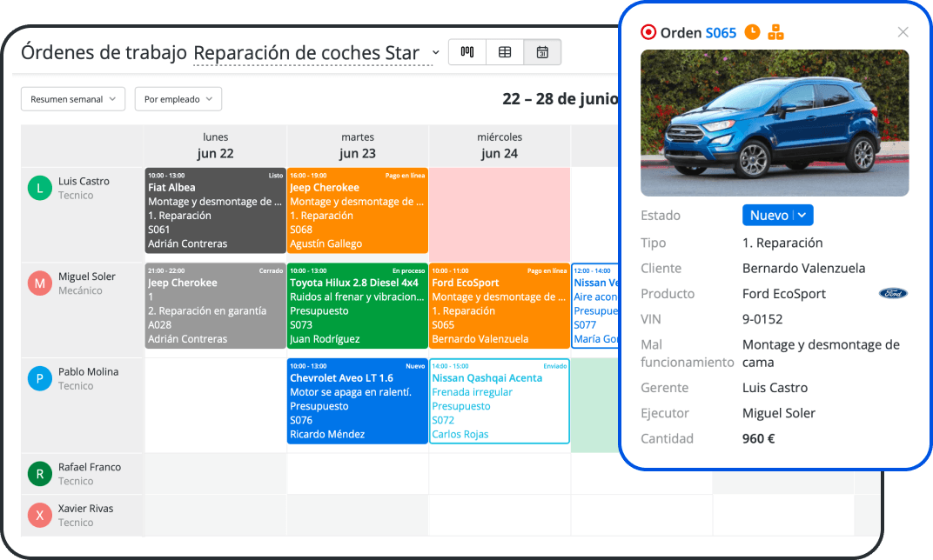
Task: Open the Por empleado dropdown
Action: click(178, 99)
